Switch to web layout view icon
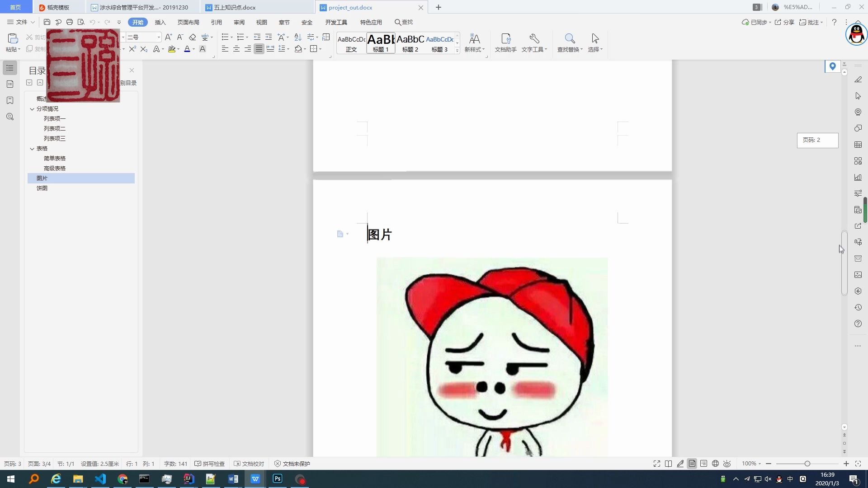The image size is (868, 488). (x=715, y=464)
